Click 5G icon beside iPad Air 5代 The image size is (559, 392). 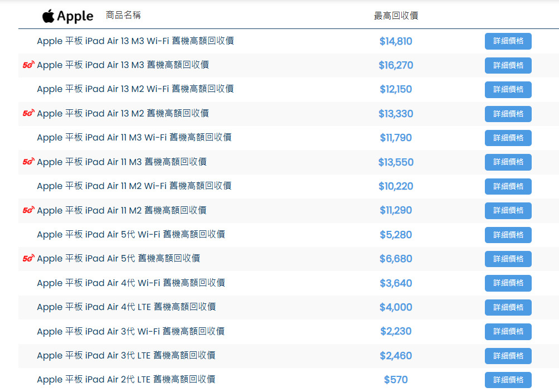click(x=28, y=259)
